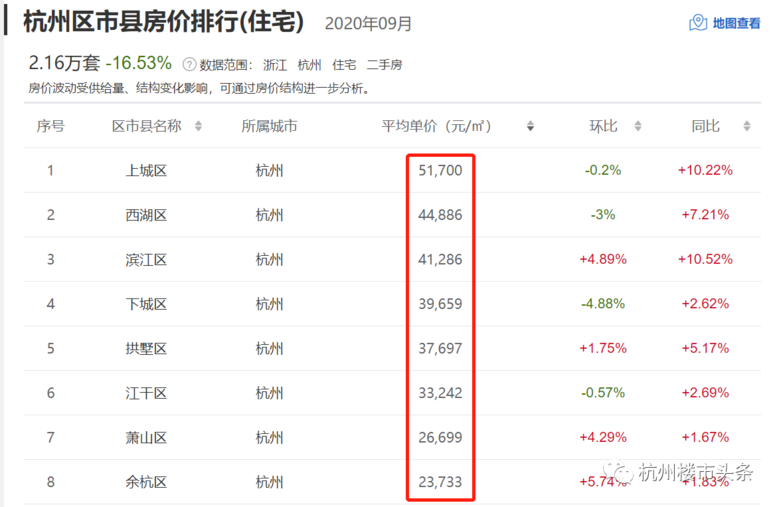Click the 所属城市 column header
The width and height of the screenshot is (779, 507).
coord(269,126)
